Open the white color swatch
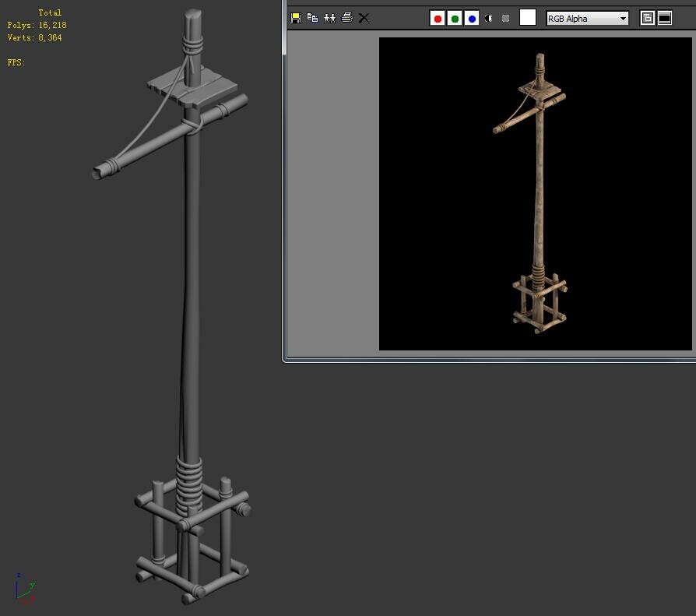The height and width of the screenshot is (616, 696). point(527,18)
